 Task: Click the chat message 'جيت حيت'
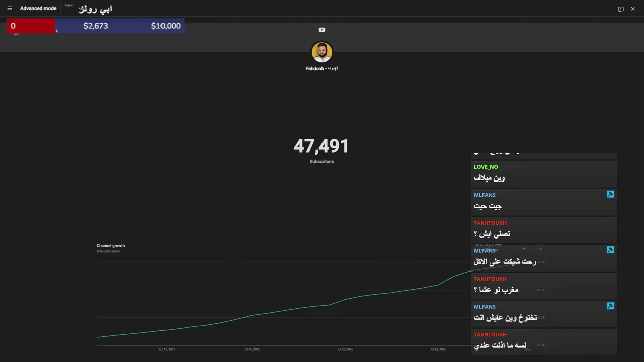pos(488,206)
